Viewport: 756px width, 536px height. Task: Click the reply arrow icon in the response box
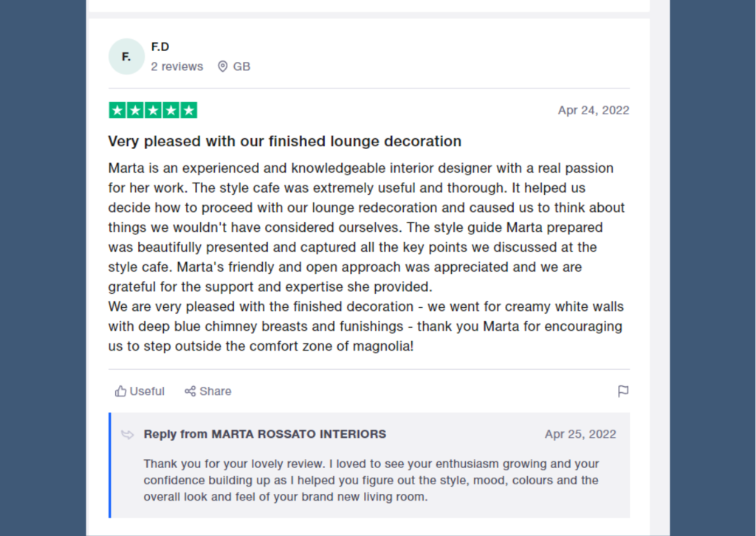(x=127, y=434)
